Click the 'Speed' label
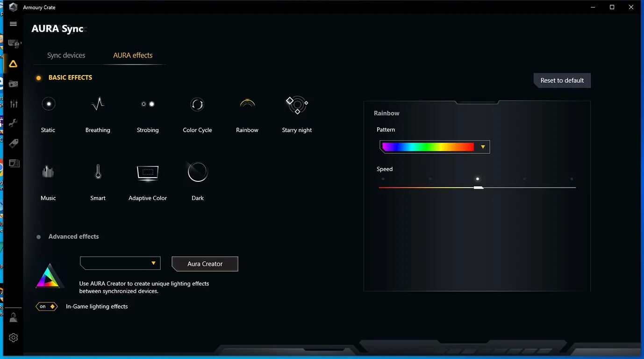Viewport: 644px width, 359px height. point(385,169)
